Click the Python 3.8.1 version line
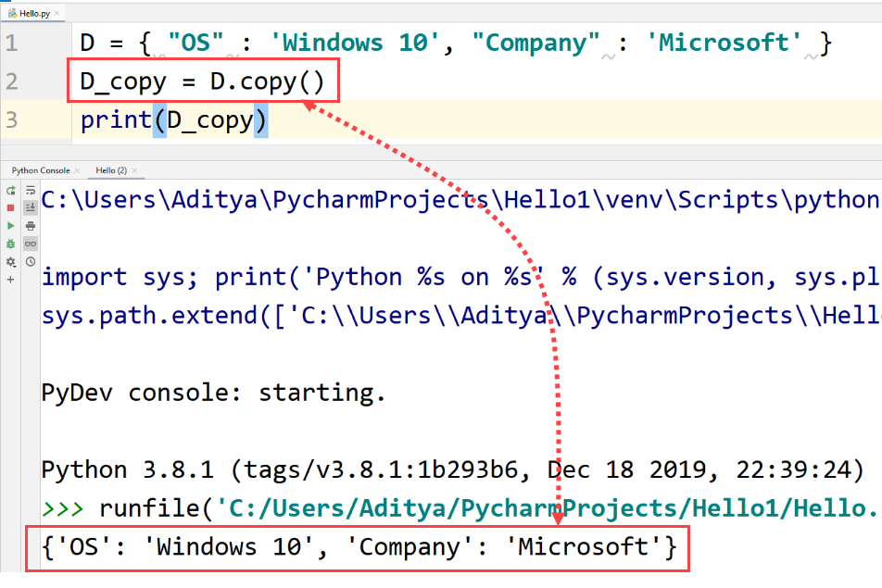This screenshot has height=588, width=882. pyautogui.click(x=453, y=470)
